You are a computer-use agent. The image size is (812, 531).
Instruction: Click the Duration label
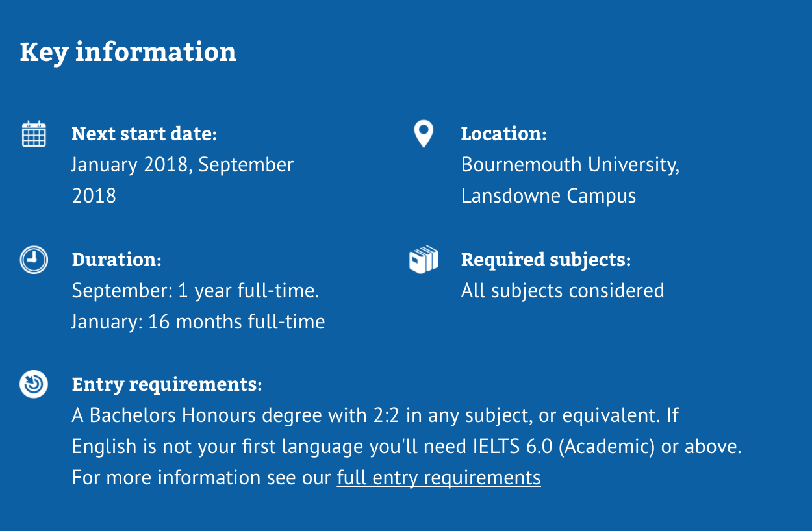116,260
